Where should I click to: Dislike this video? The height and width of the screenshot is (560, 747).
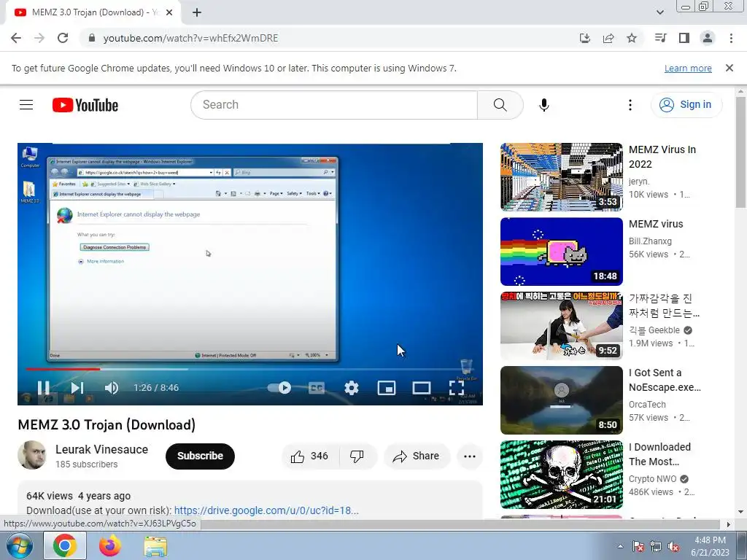point(357,456)
